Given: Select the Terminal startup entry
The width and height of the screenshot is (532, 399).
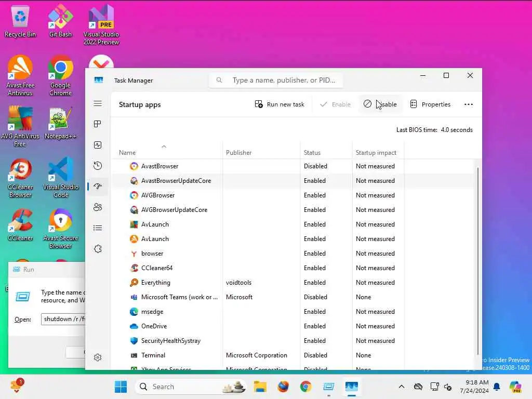Looking at the screenshot, I should pyautogui.click(x=294, y=355).
